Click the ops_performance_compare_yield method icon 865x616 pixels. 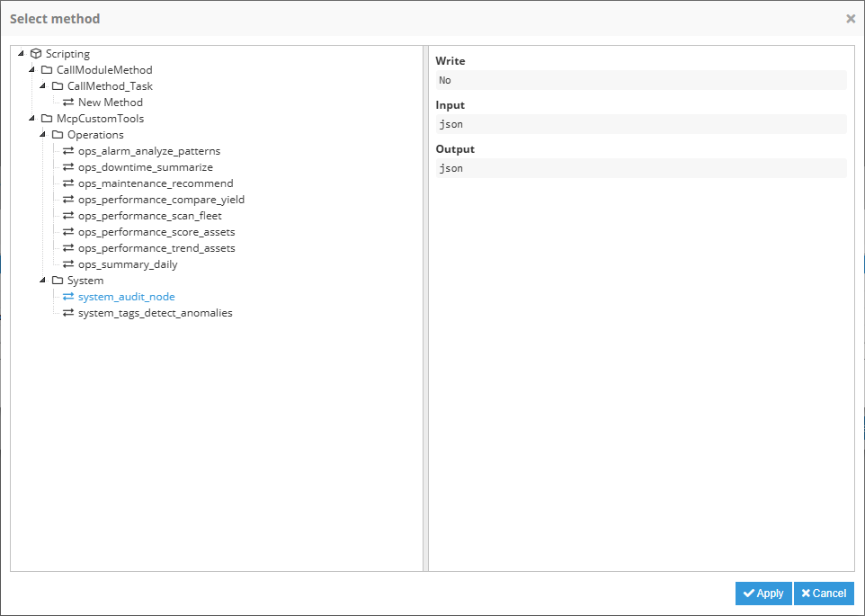68,200
